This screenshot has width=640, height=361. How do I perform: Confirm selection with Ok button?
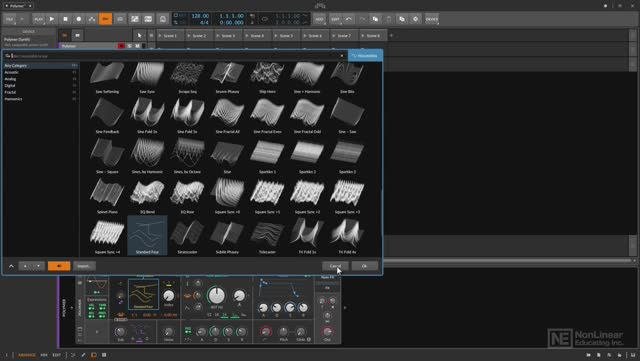coord(364,266)
